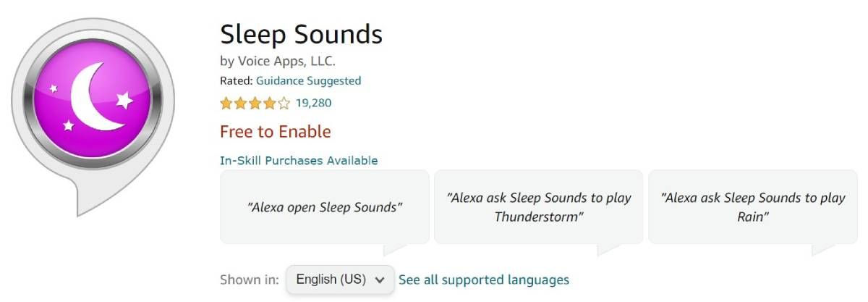The height and width of the screenshot is (302, 868).
Task: Select the play Thunderstorm phrase bubble
Action: (x=538, y=207)
